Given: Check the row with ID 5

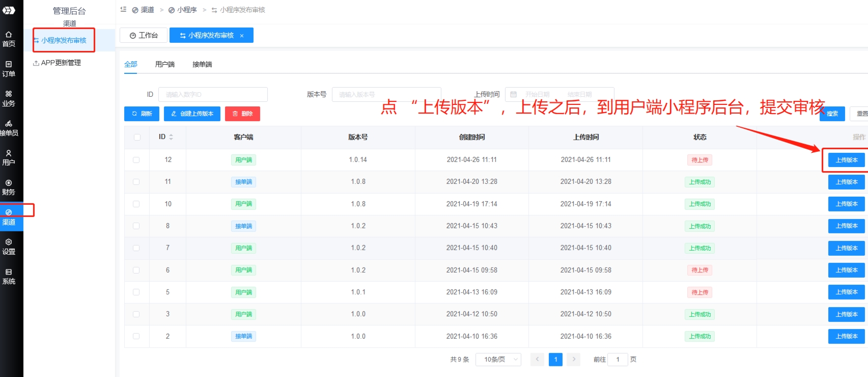Looking at the screenshot, I should (x=136, y=292).
